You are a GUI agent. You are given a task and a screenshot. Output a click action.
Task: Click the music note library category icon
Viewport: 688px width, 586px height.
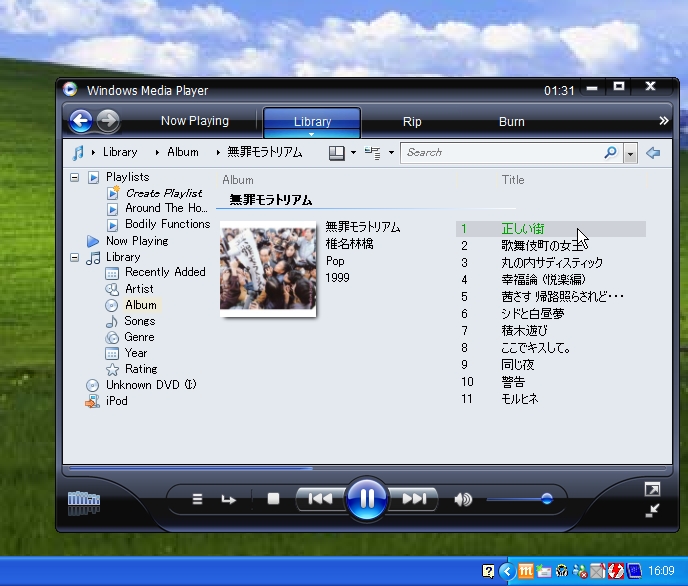pos(78,153)
